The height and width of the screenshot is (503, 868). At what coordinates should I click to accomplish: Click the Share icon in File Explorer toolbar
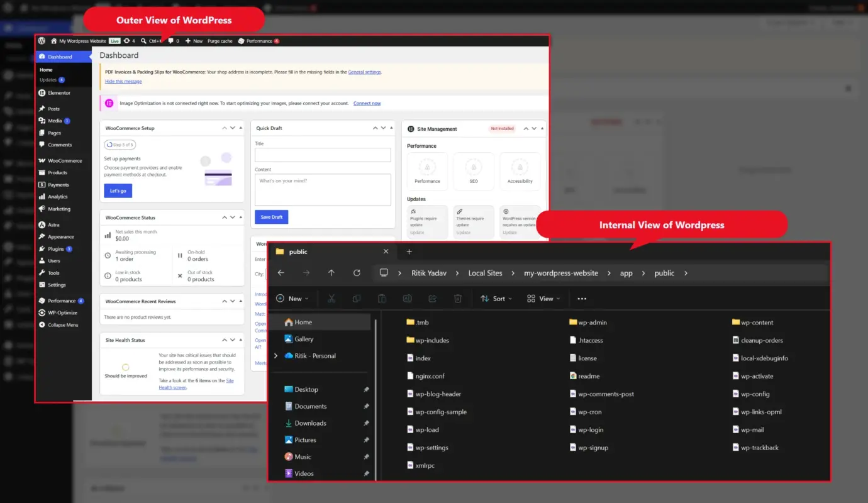(x=432, y=299)
